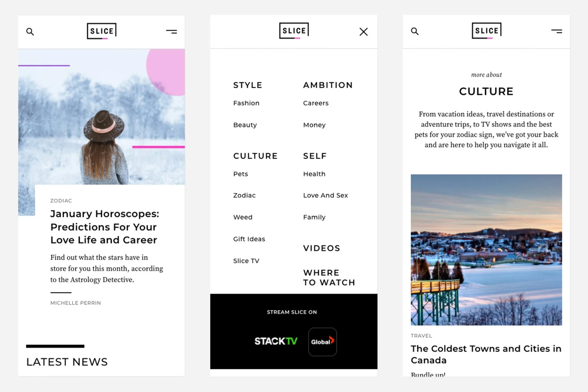588x392 pixels.
Task: Open the Videos section heading
Action: pos(322,248)
